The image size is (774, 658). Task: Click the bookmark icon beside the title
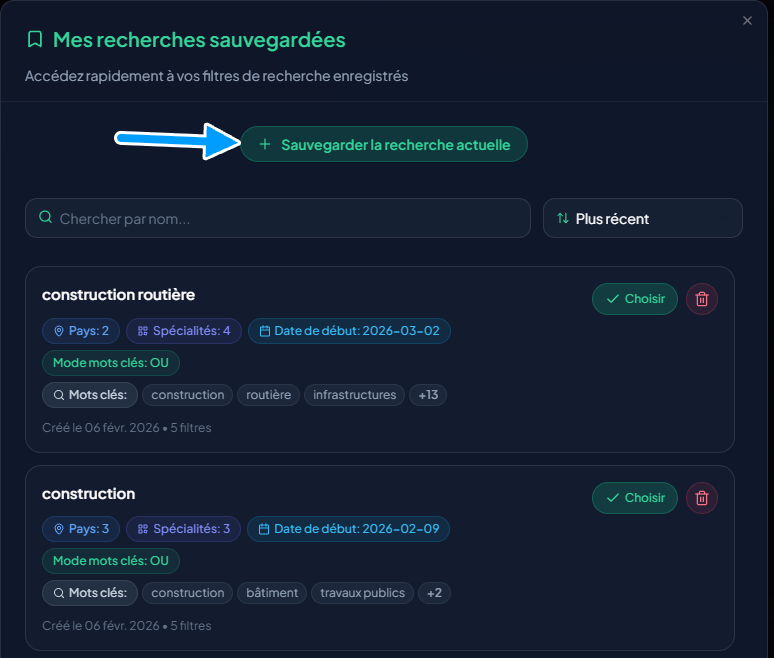pyautogui.click(x=35, y=40)
